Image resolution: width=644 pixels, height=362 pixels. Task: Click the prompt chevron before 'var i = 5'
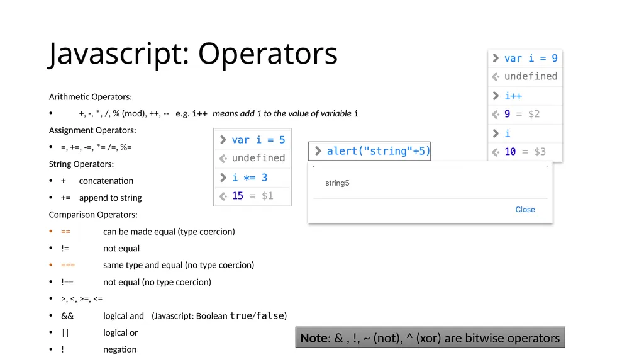pos(223,140)
